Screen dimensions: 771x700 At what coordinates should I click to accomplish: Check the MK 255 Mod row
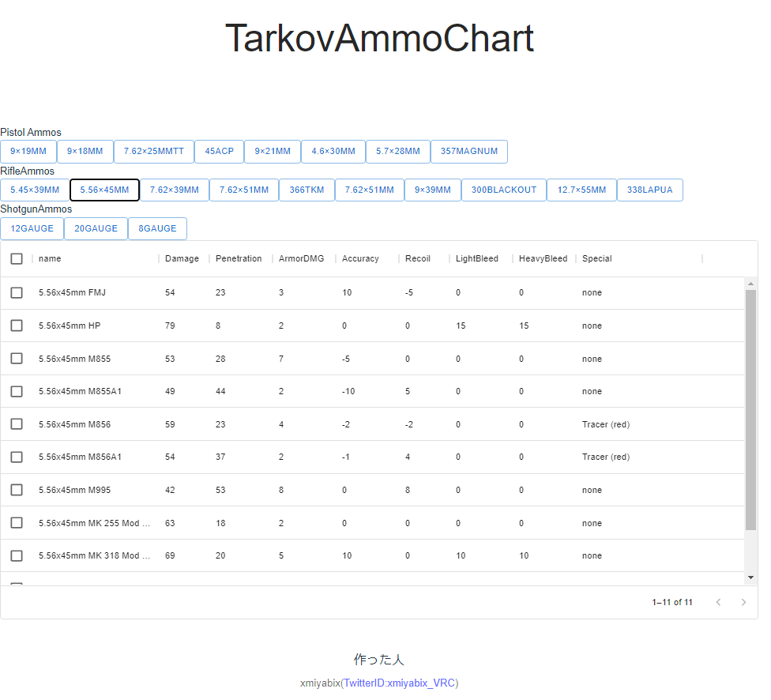17,523
